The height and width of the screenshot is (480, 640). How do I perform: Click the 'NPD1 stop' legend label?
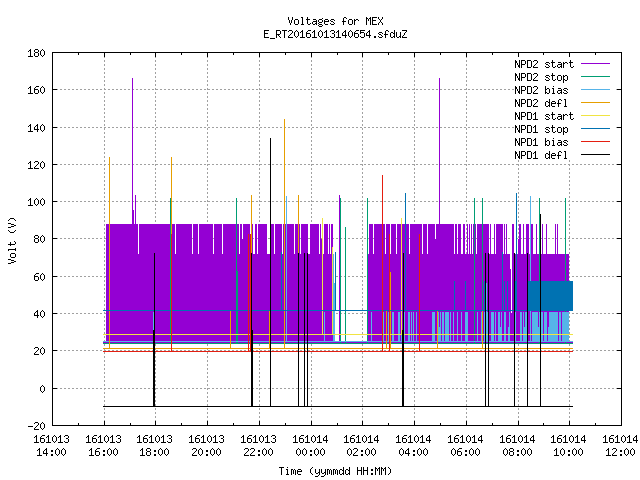[x=541, y=129]
